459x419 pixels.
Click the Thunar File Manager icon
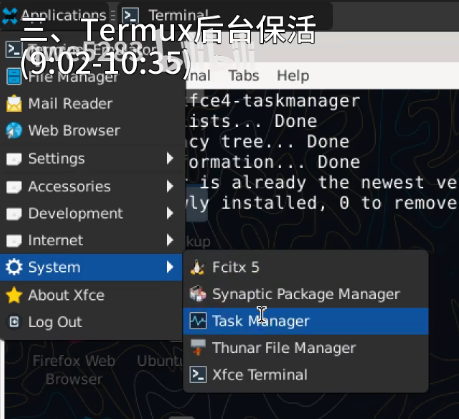click(198, 348)
